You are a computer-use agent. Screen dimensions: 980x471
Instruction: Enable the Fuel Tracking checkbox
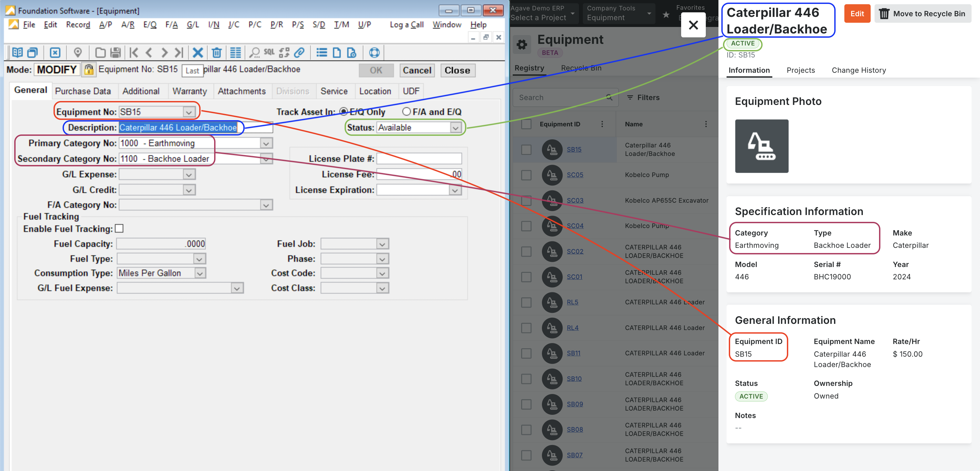[119, 228]
